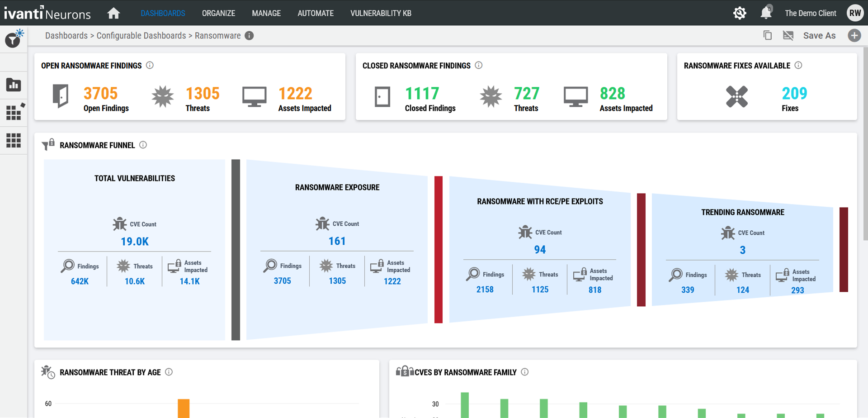Navigate to Configurable Dashboards via breadcrumb
Screen dimensions: 868x418
pos(141,35)
